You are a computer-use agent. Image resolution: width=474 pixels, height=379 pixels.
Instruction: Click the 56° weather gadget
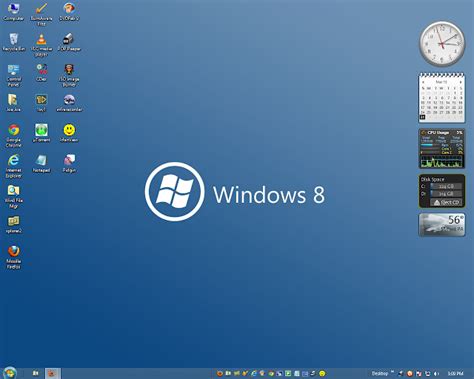coord(442,225)
